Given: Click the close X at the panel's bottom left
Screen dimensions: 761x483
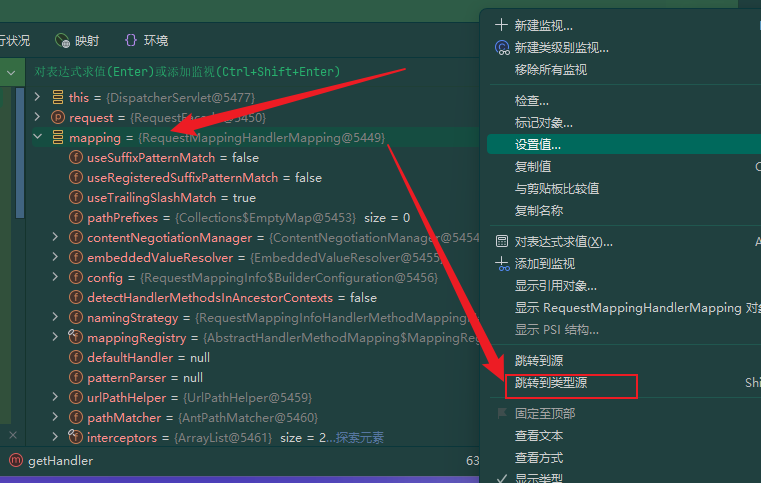Looking at the screenshot, I should 13,435.
